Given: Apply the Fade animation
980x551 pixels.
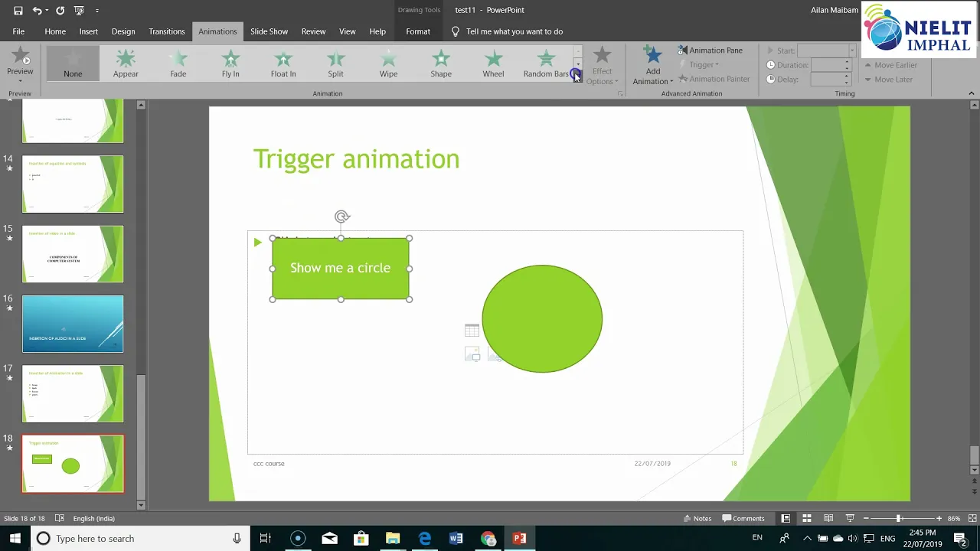Looking at the screenshot, I should click(178, 64).
